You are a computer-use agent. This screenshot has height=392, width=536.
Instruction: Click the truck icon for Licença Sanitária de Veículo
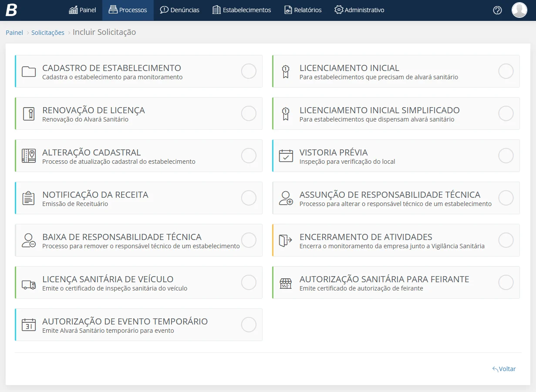[29, 285]
